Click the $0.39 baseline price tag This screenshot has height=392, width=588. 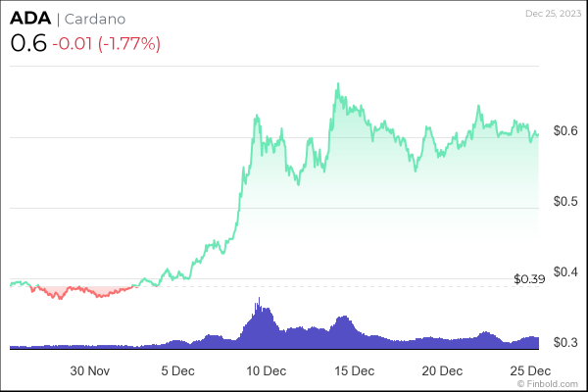tap(529, 279)
